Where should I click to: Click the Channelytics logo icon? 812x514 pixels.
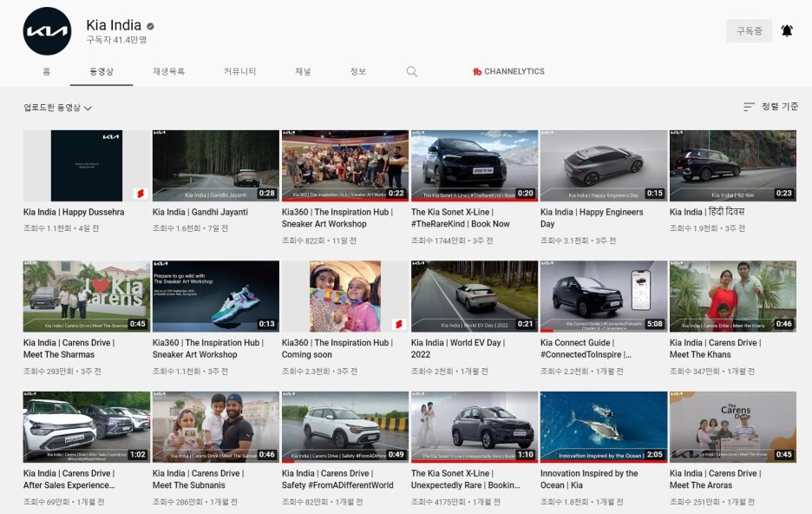pyautogui.click(x=477, y=71)
